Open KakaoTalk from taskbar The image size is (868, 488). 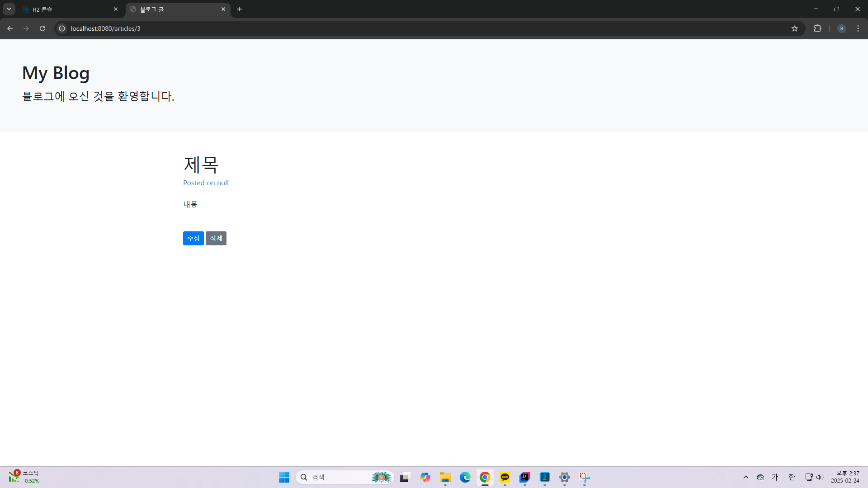505,477
